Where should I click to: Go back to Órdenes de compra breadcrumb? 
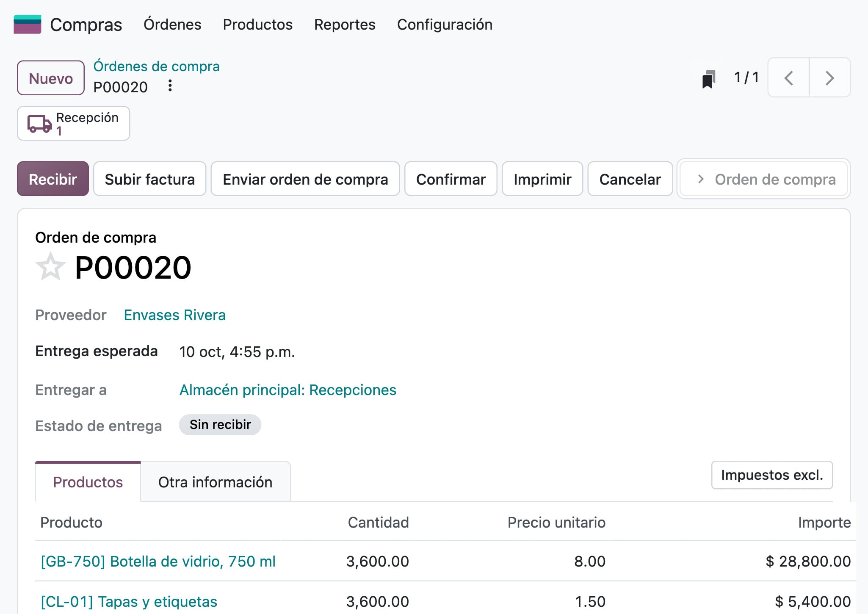point(157,66)
